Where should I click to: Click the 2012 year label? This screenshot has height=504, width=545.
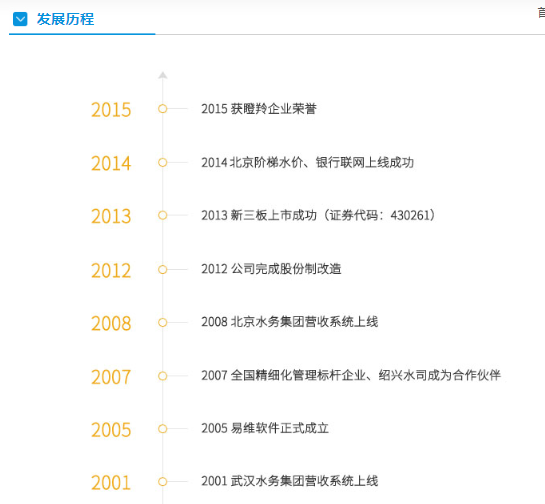click(x=111, y=270)
